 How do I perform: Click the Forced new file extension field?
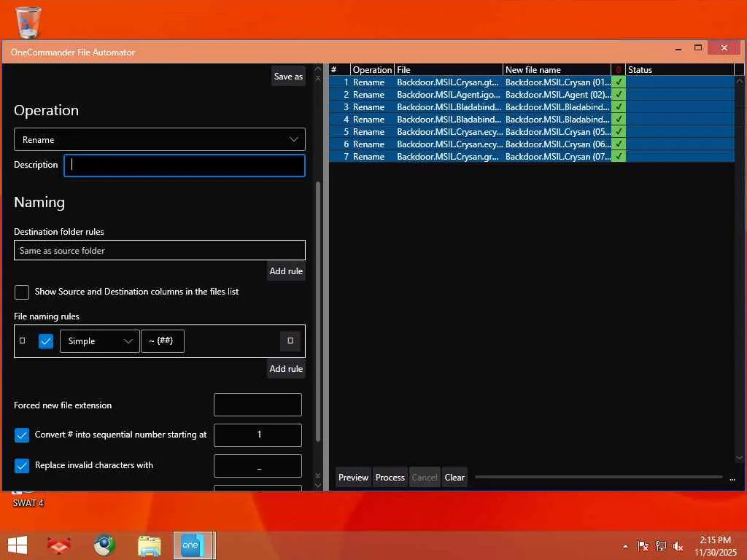258,405
